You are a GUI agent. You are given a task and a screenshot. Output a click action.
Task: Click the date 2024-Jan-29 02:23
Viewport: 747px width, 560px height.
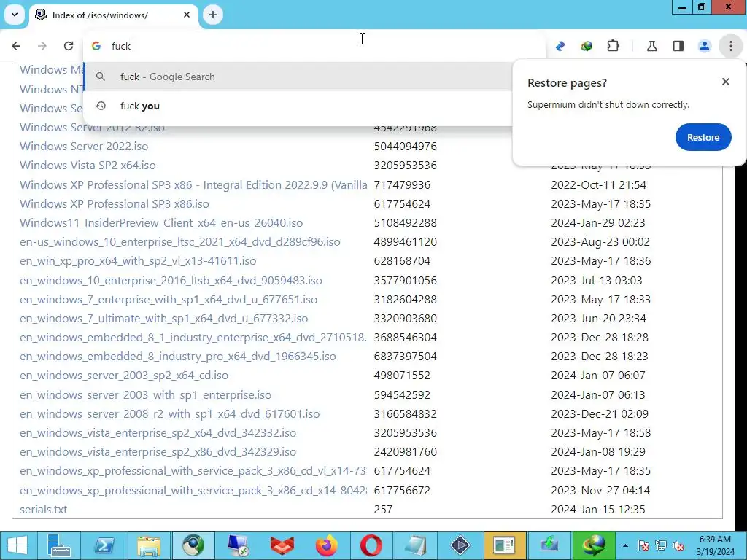point(598,223)
